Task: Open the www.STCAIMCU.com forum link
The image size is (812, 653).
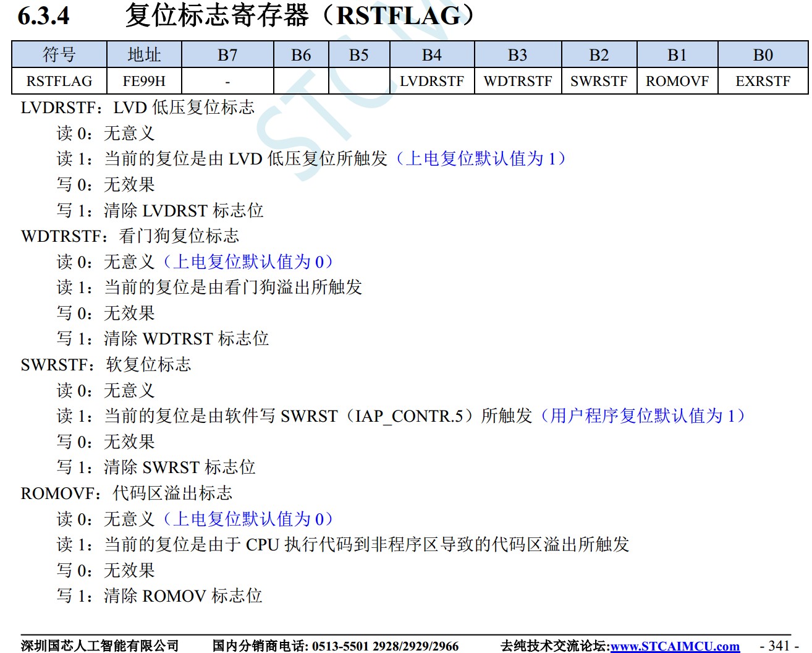Action: tap(675, 646)
